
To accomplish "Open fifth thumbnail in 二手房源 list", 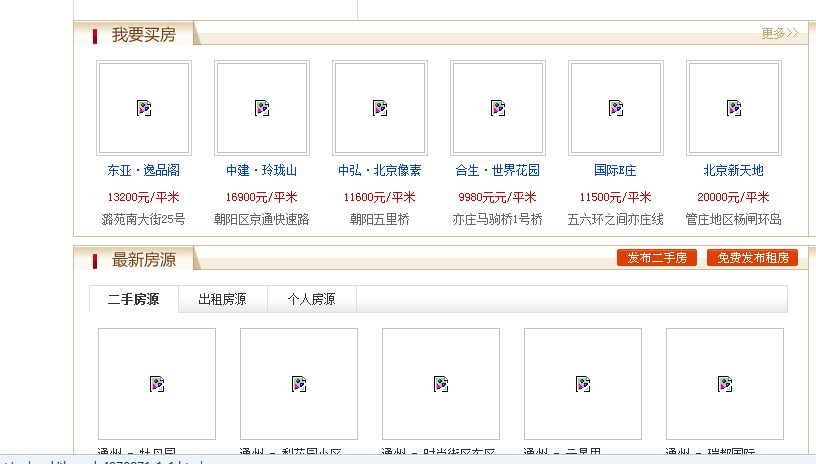I will coord(725,384).
